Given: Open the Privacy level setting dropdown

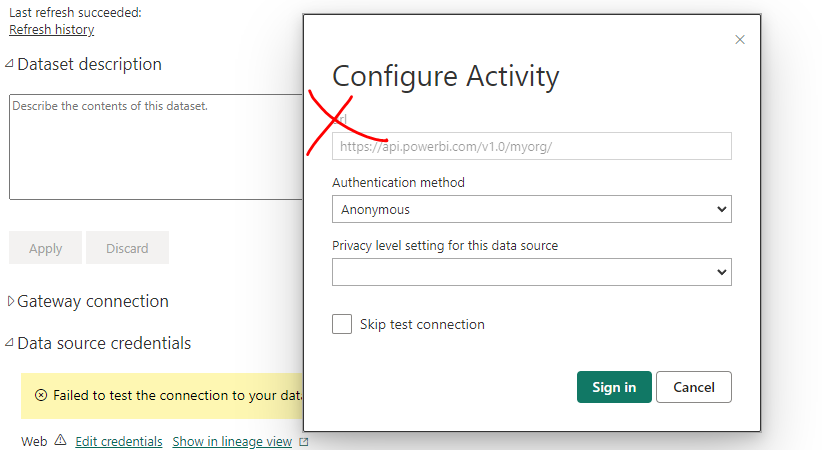Looking at the screenshot, I should tap(532, 272).
